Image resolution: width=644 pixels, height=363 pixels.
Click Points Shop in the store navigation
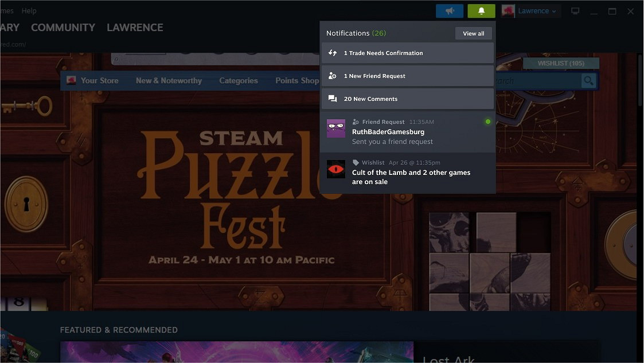[296, 80]
